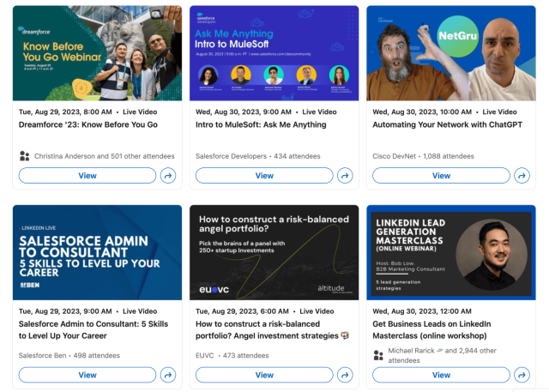Click 'Christina Anderson and 501 other attendees'
This screenshot has width=549, height=392.
pyautogui.click(x=105, y=156)
